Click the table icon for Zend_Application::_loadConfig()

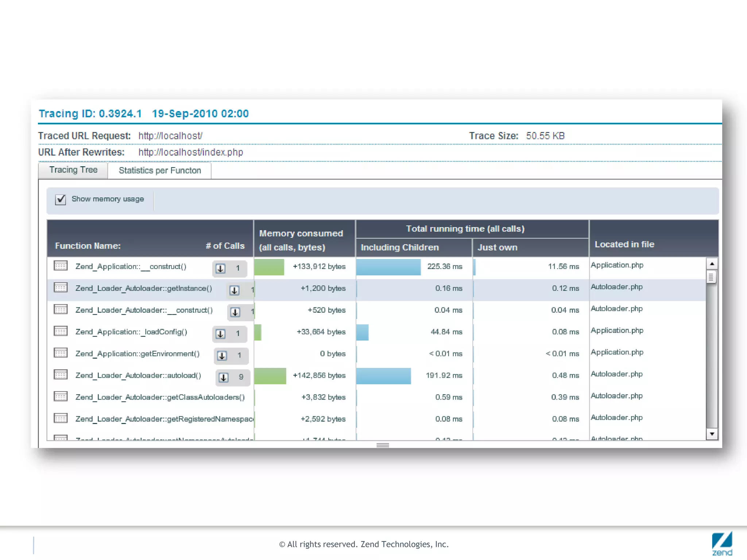61,331
